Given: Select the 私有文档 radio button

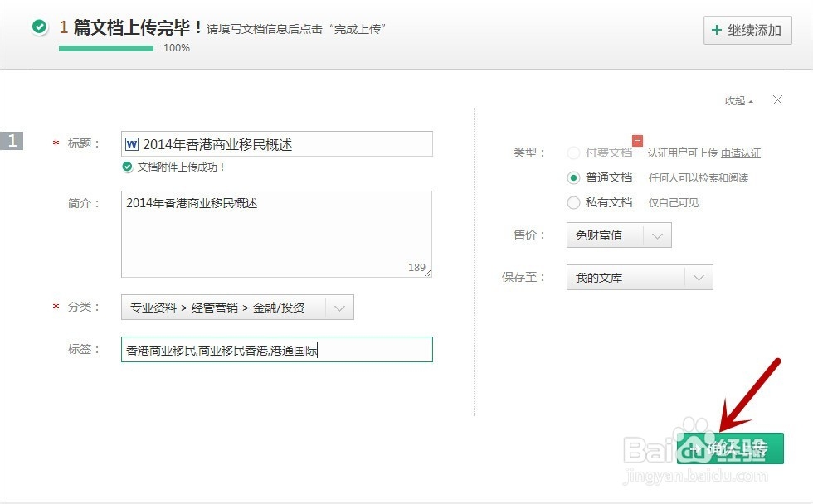Looking at the screenshot, I should tap(573, 202).
